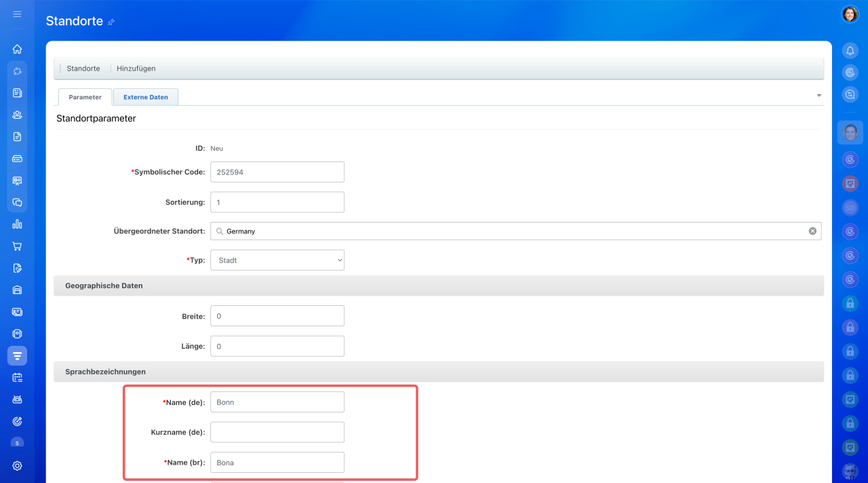
Task: Click the Übergeordneter Standort field containing Germany
Action: coord(516,231)
